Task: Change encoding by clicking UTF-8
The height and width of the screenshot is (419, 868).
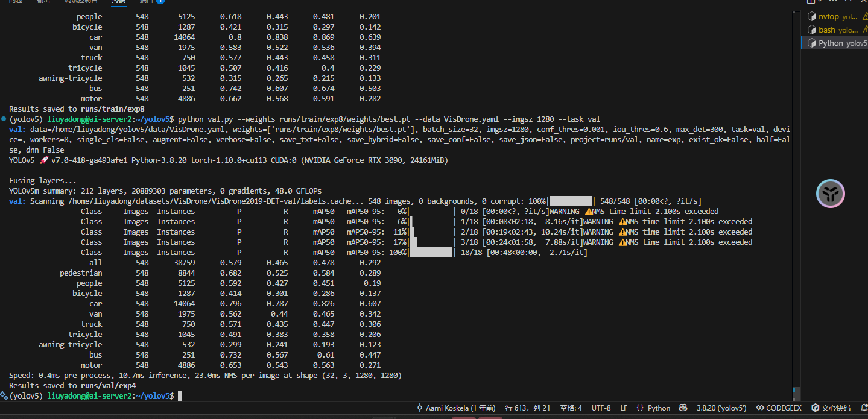Action: tap(601, 408)
